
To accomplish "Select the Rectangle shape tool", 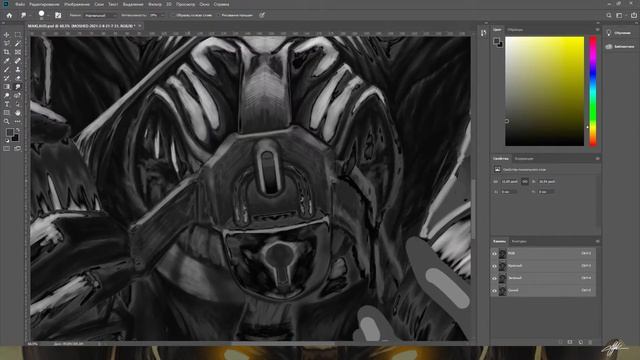I will pyautogui.click(x=7, y=113).
